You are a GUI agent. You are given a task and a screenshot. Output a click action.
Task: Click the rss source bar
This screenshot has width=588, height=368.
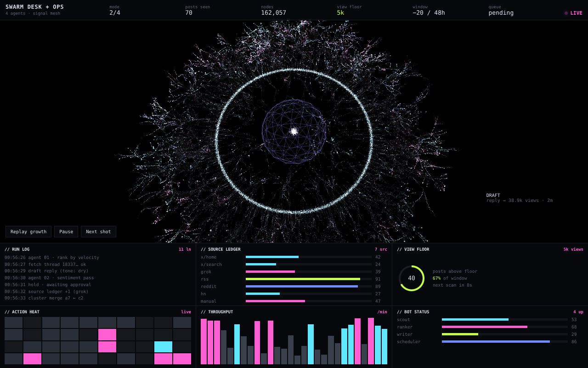[309, 279]
